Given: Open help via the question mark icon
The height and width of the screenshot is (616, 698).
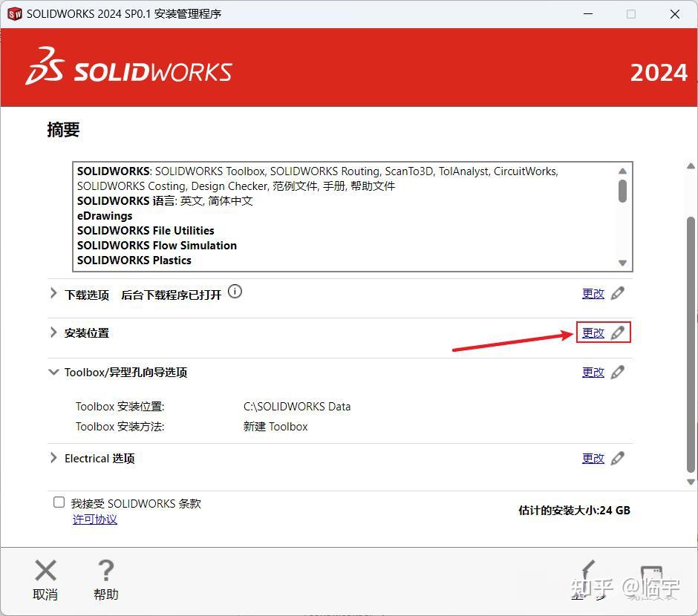Looking at the screenshot, I should [x=105, y=571].
